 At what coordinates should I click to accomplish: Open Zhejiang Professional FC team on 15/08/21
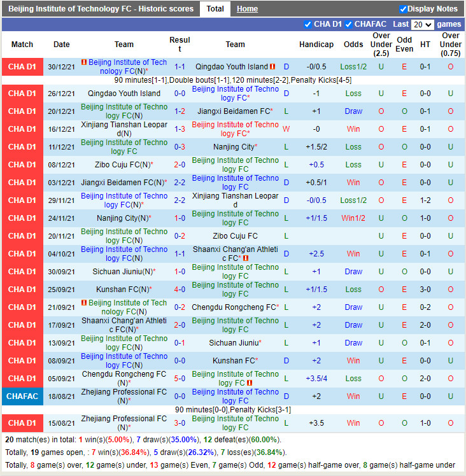[x=124, y=423]
